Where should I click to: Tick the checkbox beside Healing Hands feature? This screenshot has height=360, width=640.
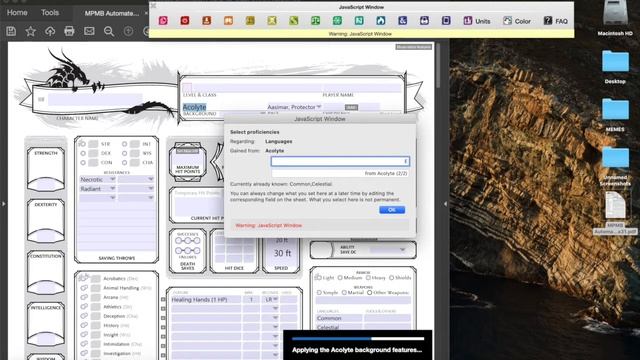click(x=163, y=300)
